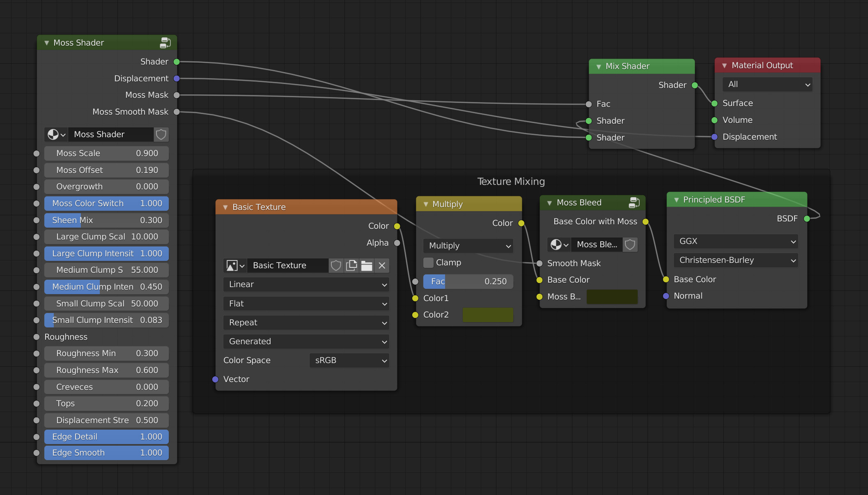The width and height of the screenshot is (868, 495).
Task: Unlink image with X icon in Basic Texture
Action: coord(382,265)
